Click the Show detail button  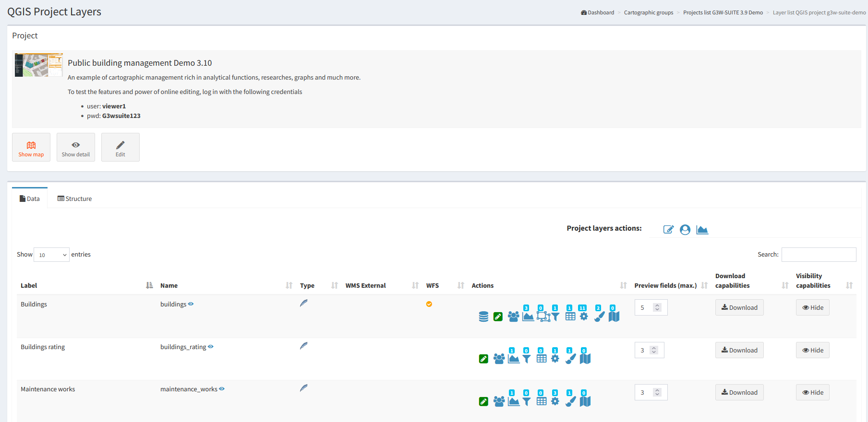point(76,147)
